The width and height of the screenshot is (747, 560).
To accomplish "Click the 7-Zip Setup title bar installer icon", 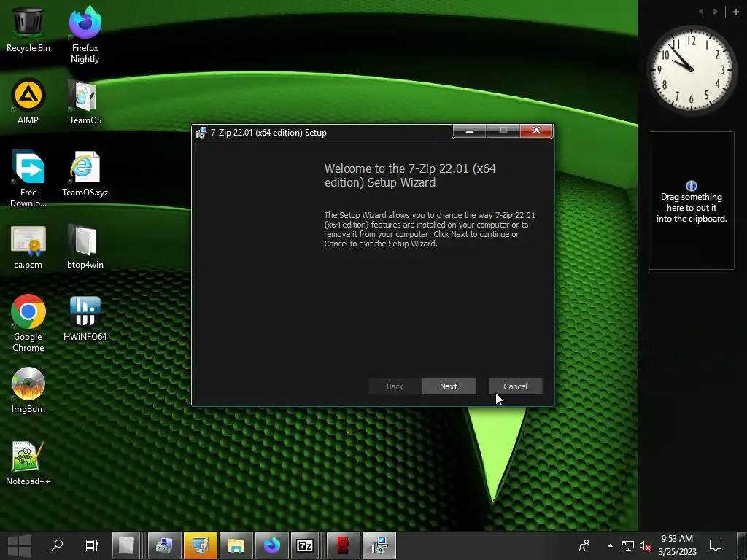I will [x=201, y=133].
